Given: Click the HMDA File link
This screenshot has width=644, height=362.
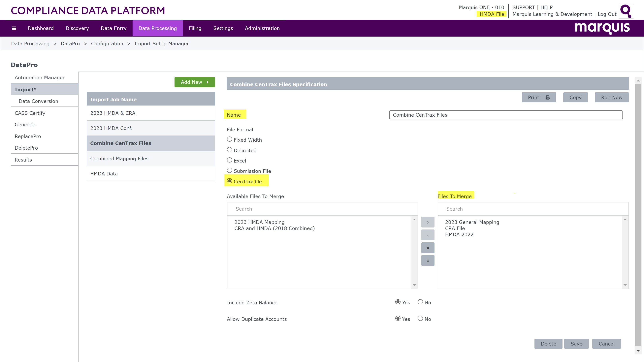Looking at the screenshot, I should click(492, 14).
